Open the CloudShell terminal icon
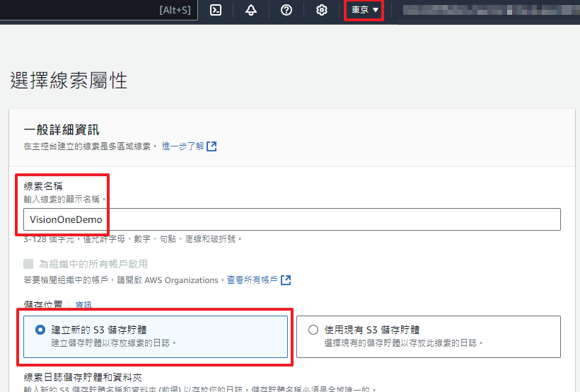The width and height of the screenshot is (580, 392). tap(216, 10)
